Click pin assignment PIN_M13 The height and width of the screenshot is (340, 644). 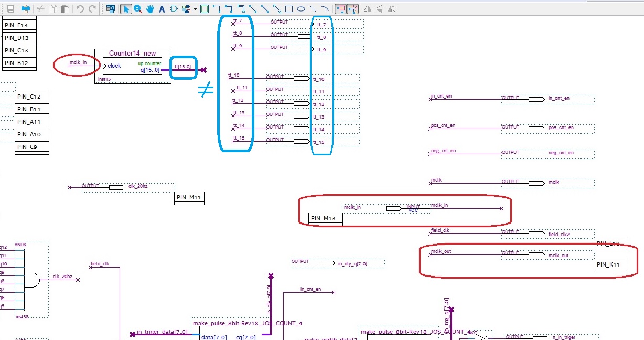[326, 219]
